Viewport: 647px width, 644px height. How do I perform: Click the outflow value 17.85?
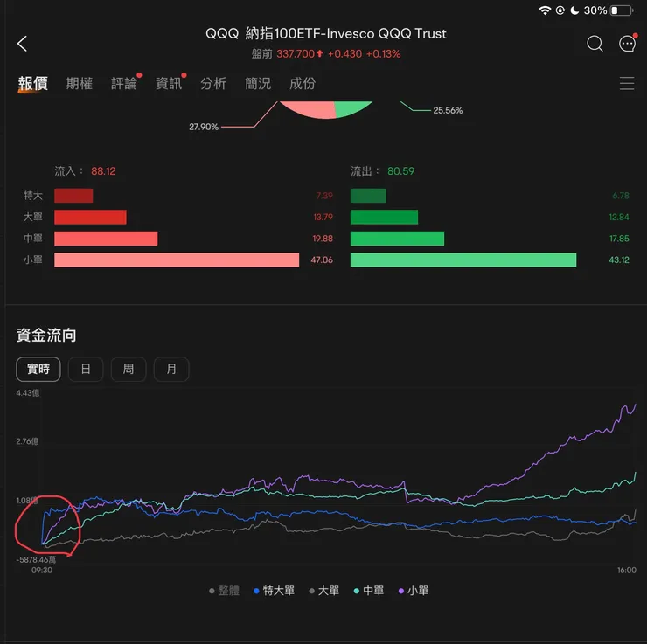click(x=619, y=239)
